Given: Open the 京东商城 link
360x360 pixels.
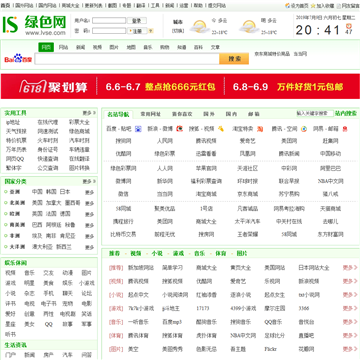Looking at the screenshot, I should 247,194.
